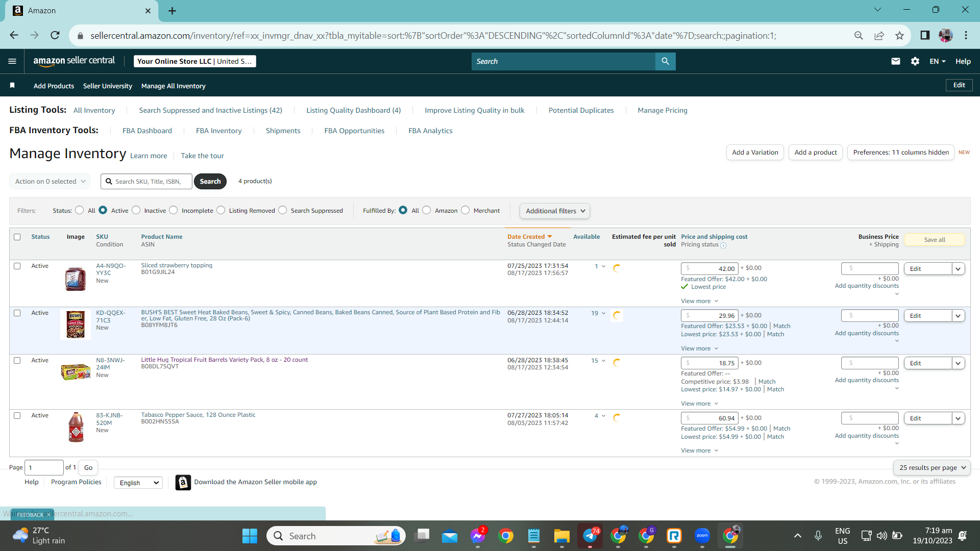Click the black Search button beside SKU field
The image size is (980, 551).
point(210,181)
